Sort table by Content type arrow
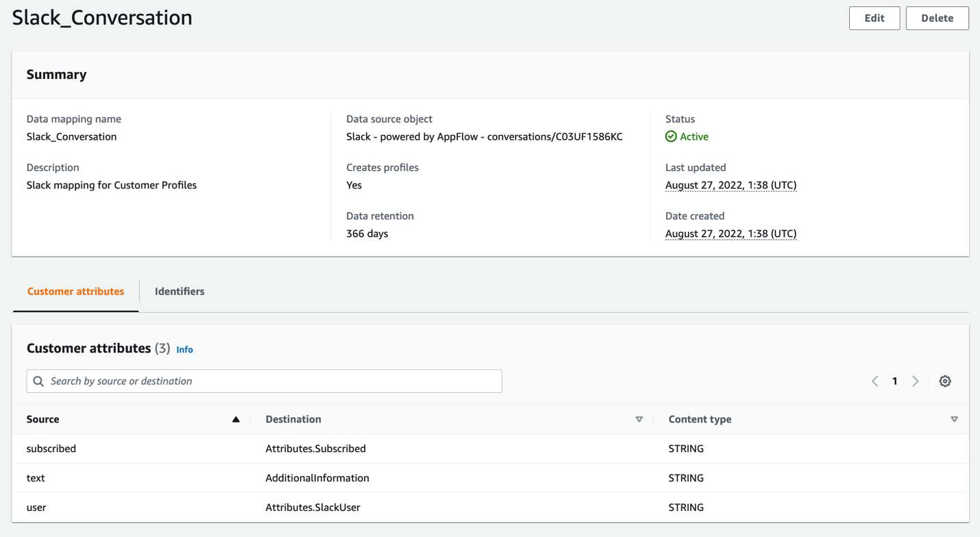 tap(954, 419)
